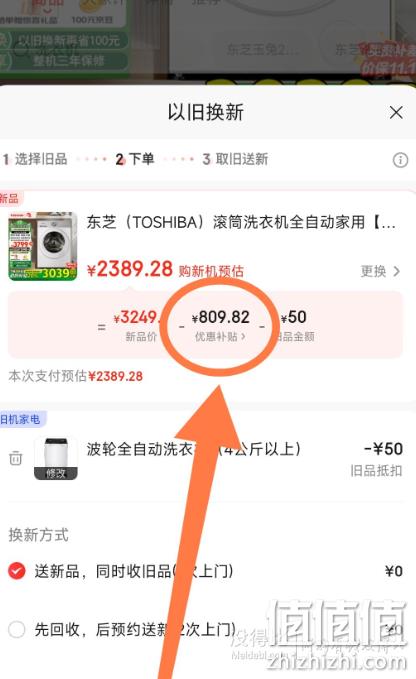Viewport: 416px width, 679px height.
Task: Tap the ¥50 旧品金额 value
Action: pos(293,317)
